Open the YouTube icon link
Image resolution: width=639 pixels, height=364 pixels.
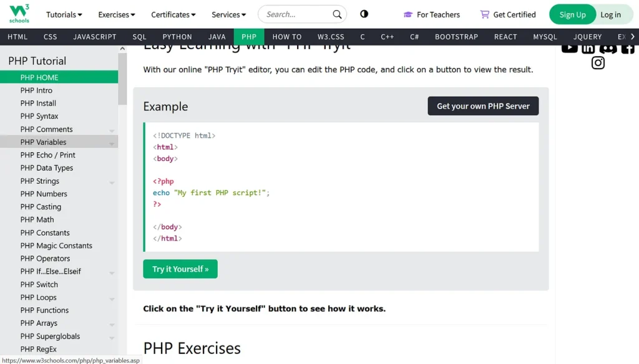(569, 49)
